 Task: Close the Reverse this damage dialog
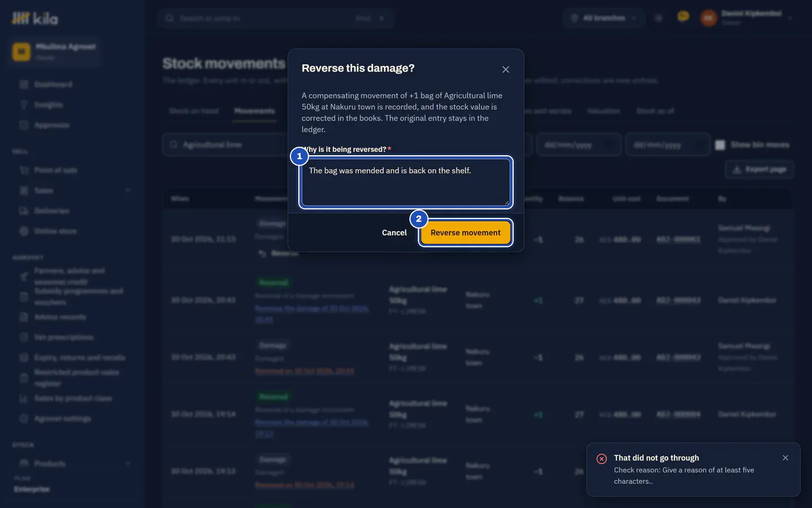506,69
